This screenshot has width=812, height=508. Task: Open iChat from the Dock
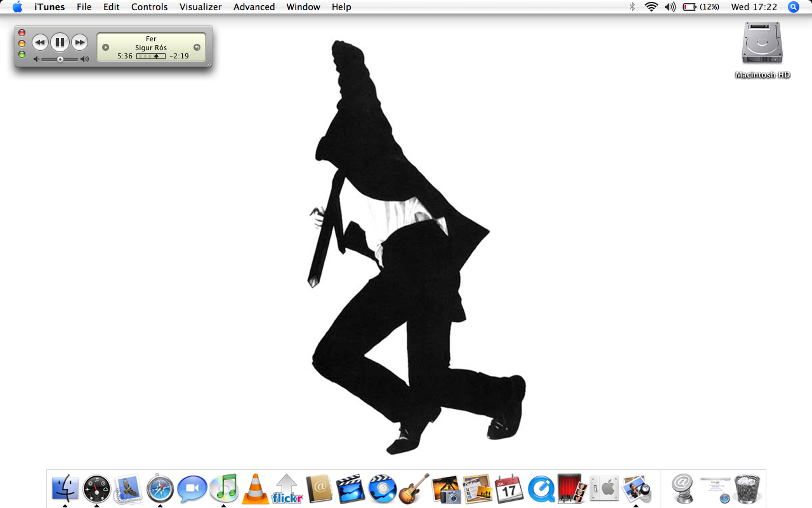[x=192, y=489]
